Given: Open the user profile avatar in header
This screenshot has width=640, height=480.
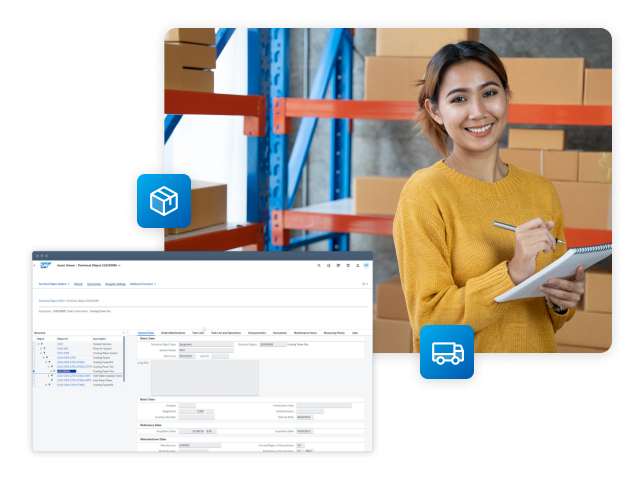Looking at the screenshot, I should coord(366,265).
